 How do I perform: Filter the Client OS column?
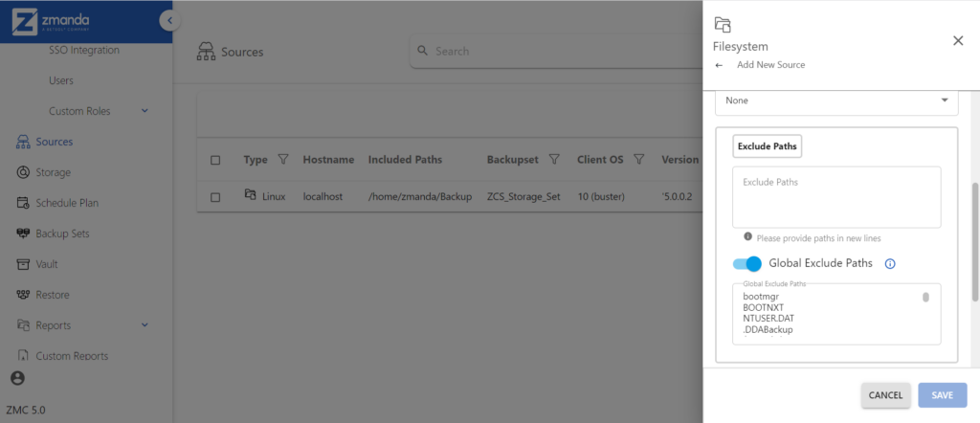pyautogui.click(x=638, y=160)
